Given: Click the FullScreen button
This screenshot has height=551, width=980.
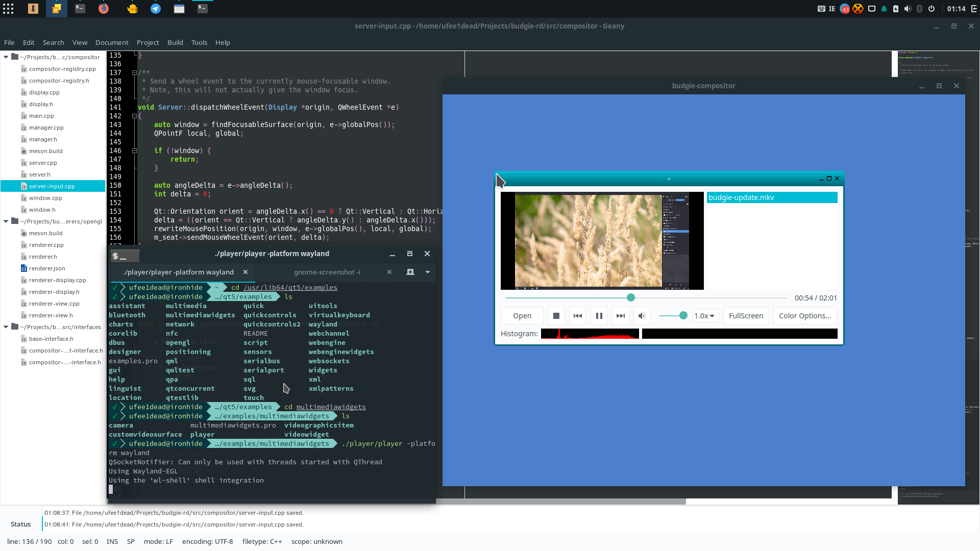Looking at the screenshot, I should (x=746, y=316).
